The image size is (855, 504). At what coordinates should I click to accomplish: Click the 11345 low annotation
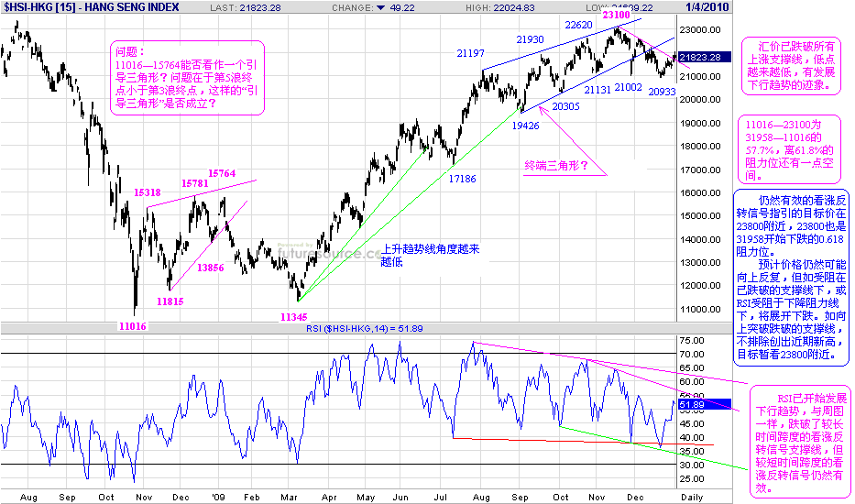pos(294,317)
